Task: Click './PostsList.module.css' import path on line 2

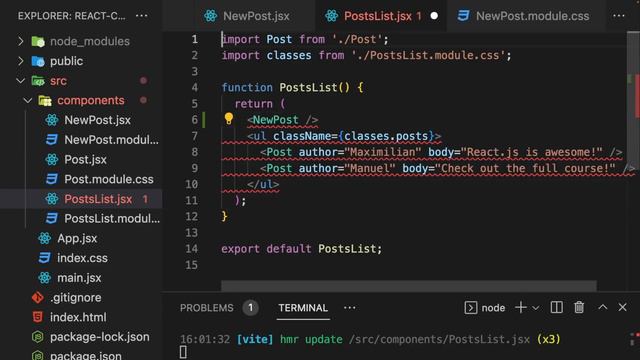Action: [x=428, y=55]
